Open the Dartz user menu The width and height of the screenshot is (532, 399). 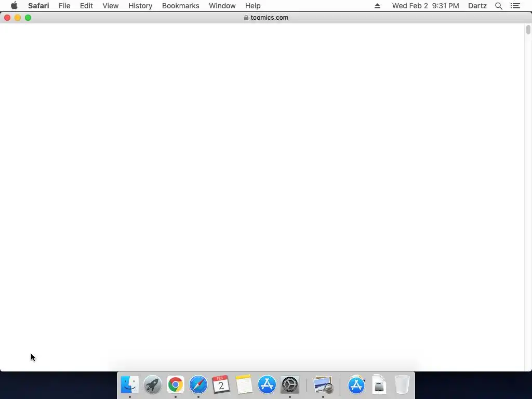[477, 6]
